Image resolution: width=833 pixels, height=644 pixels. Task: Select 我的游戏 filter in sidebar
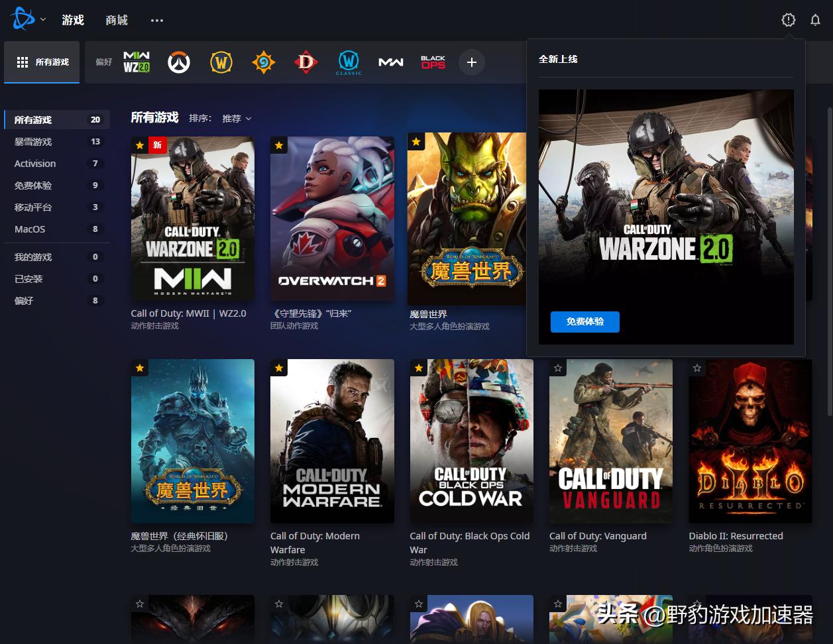57,257
